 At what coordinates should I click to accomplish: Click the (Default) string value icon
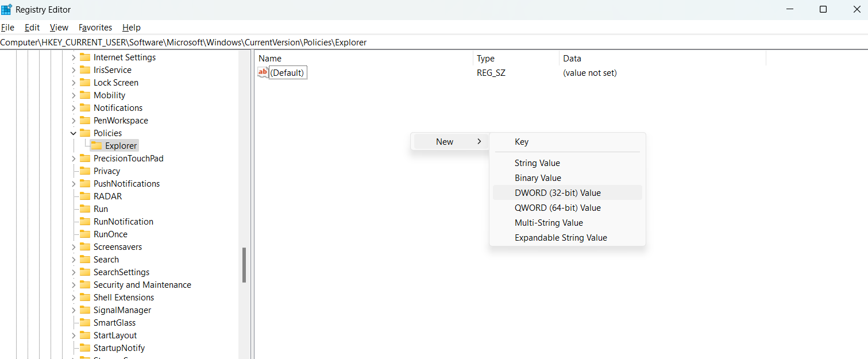point(263,72)
